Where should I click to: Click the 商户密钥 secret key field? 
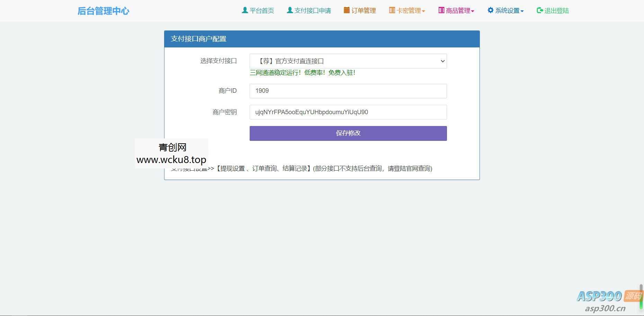tap(348, 112)
